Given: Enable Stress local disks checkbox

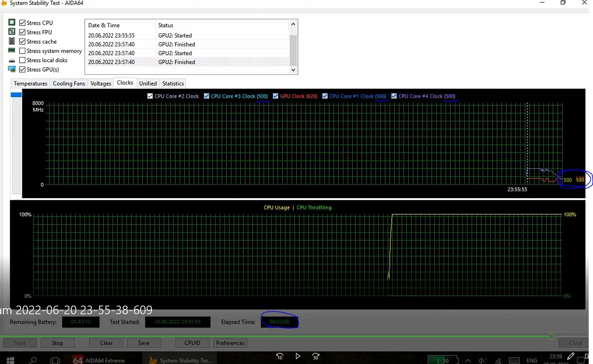Looking at the screenshot, I should tap(22, 60).
